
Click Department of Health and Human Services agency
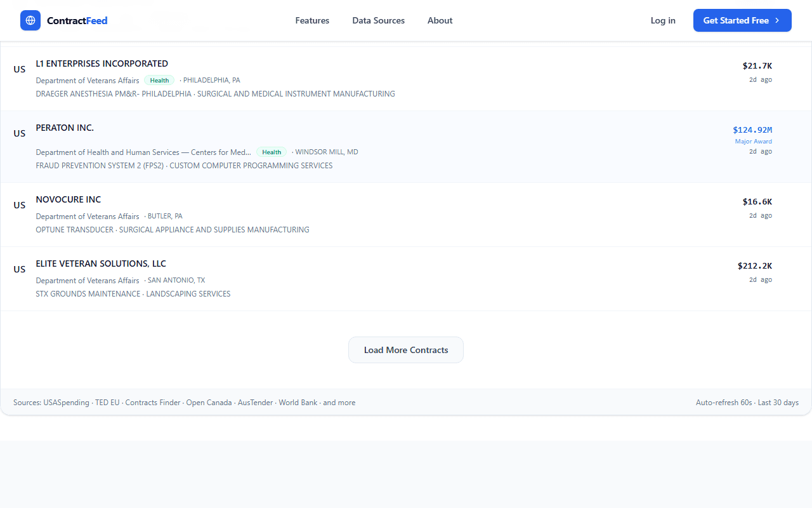tap(143, 152)
